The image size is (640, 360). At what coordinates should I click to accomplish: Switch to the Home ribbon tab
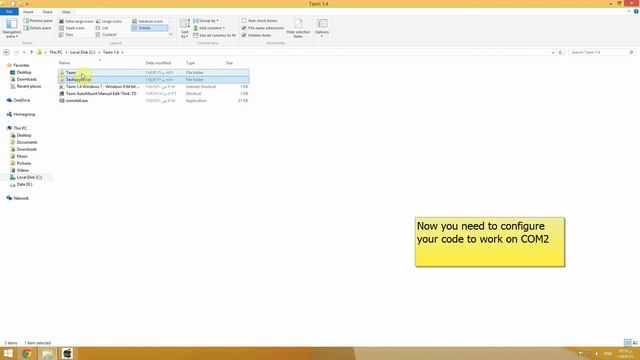(28, 12)
